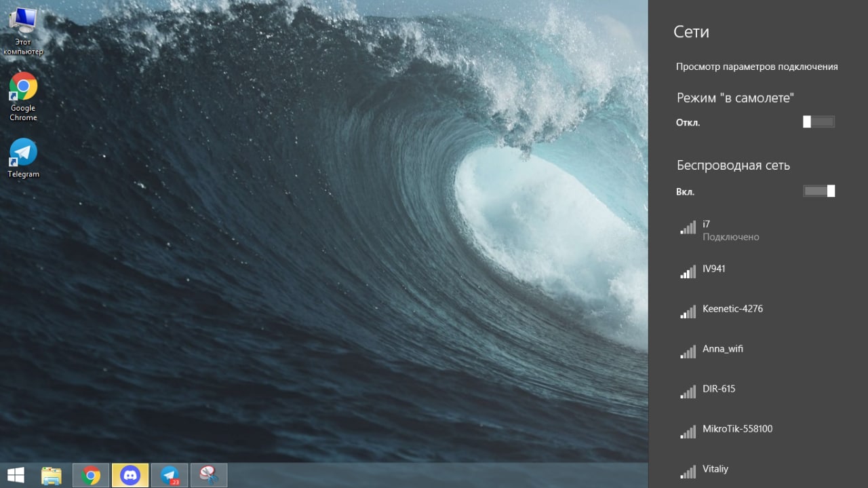Open File Explorer from the taskbar
868x488 pixels.
pyautogui.click(x=52, y=475)
